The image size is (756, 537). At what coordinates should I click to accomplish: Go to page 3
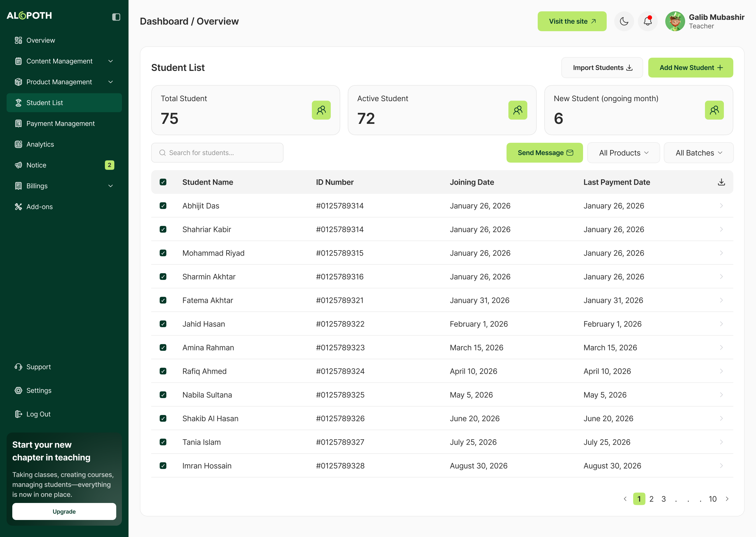663,499
